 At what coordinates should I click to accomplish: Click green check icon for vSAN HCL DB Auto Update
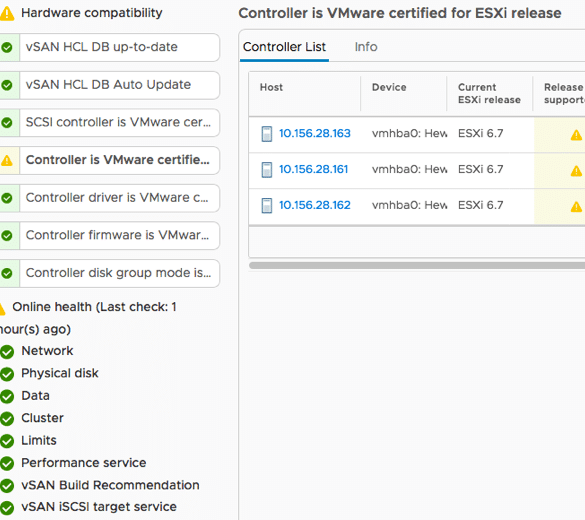(7, 85)
